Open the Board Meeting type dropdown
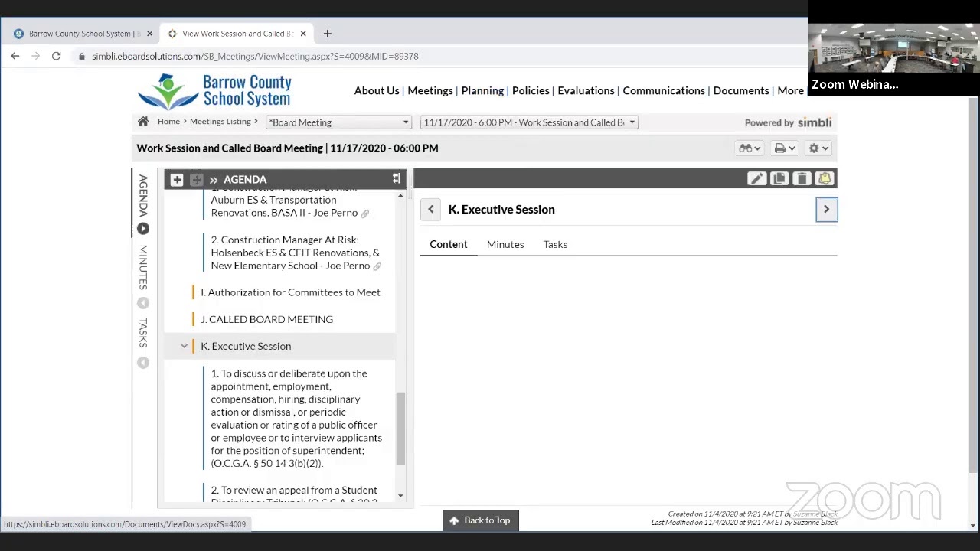This screenshot has height=551, width=980. tap(338, 122)
